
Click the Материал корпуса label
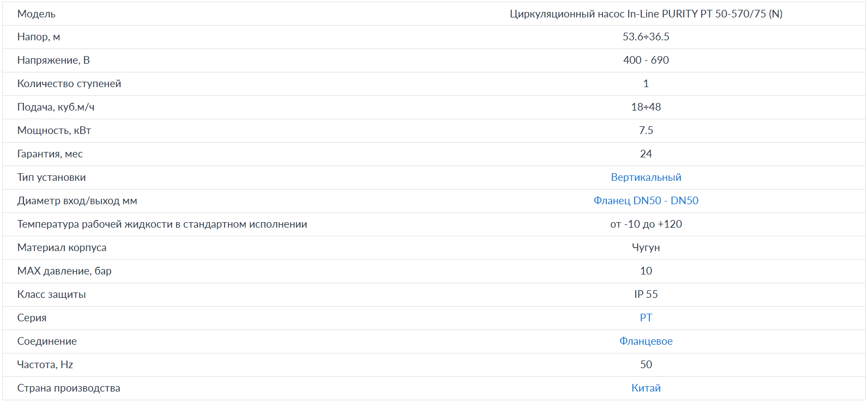[62, 248]
